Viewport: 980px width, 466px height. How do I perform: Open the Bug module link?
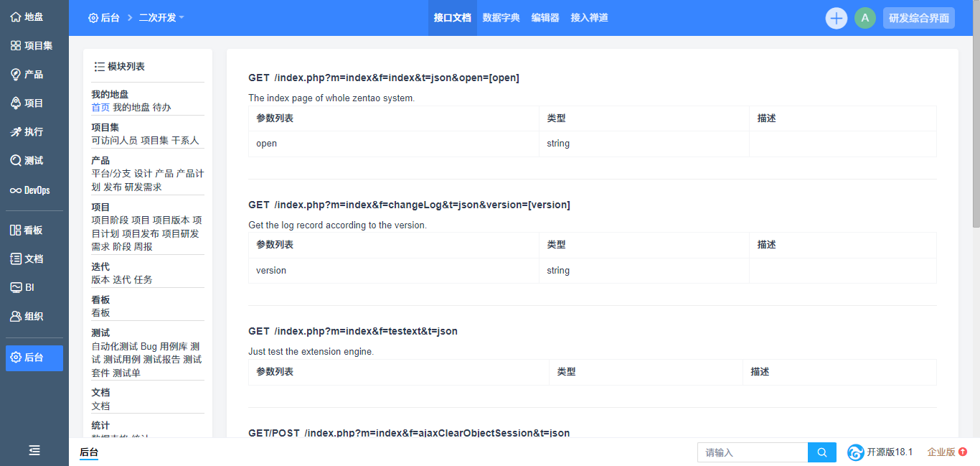149,347
